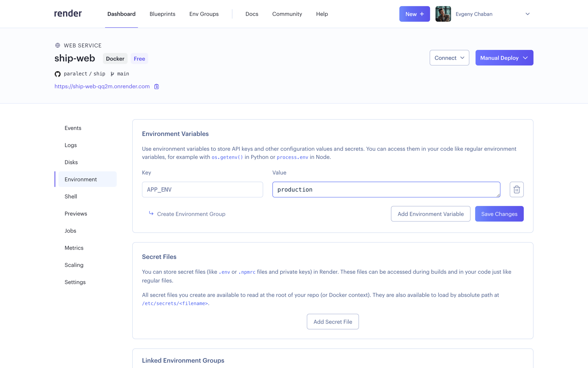Click the globe icon next to WEB SERVICE
588x368 pixels.
58,46
